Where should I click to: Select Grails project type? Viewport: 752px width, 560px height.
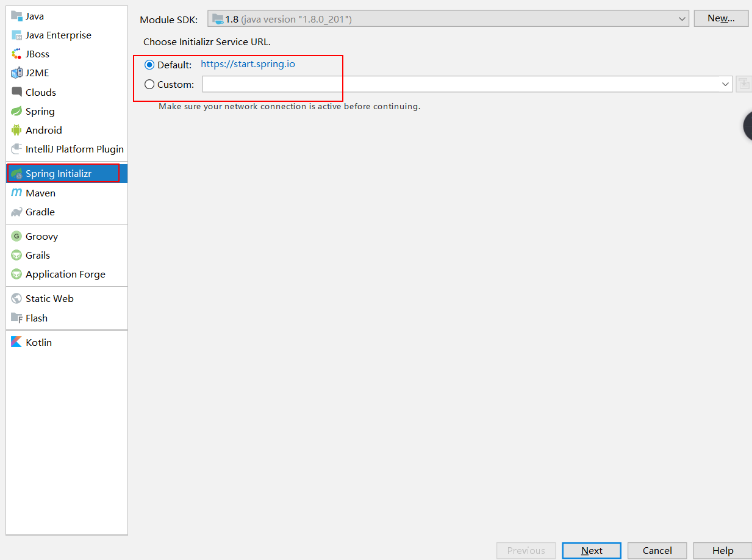[x=67, y=255]
